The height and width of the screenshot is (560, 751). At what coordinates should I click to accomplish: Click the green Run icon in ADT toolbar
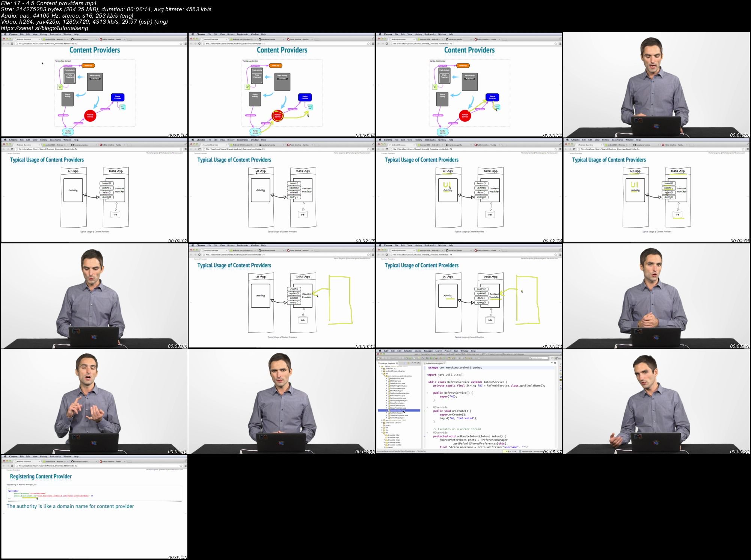[431, 358]
